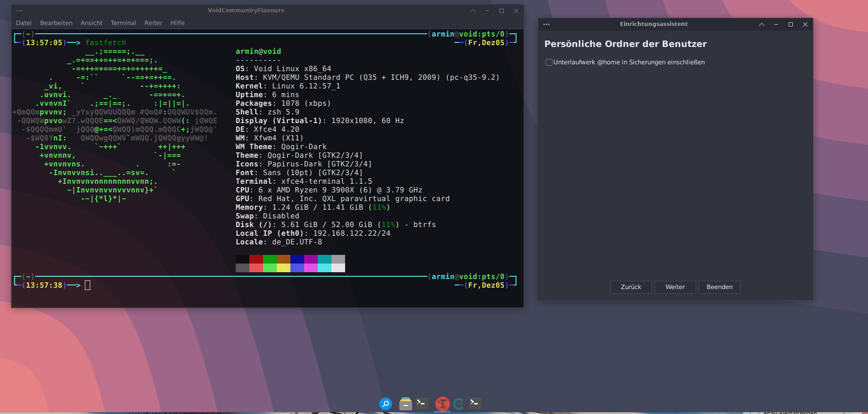Screen dimensions: 868x414
Task: Open the search launcher in the dock
Action: (x=385, y=404)
